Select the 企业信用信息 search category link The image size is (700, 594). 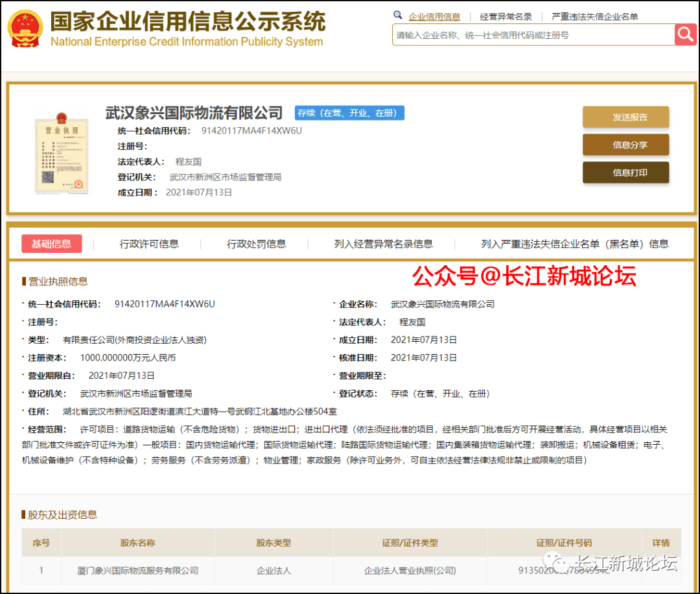click(x=434, y=17)
